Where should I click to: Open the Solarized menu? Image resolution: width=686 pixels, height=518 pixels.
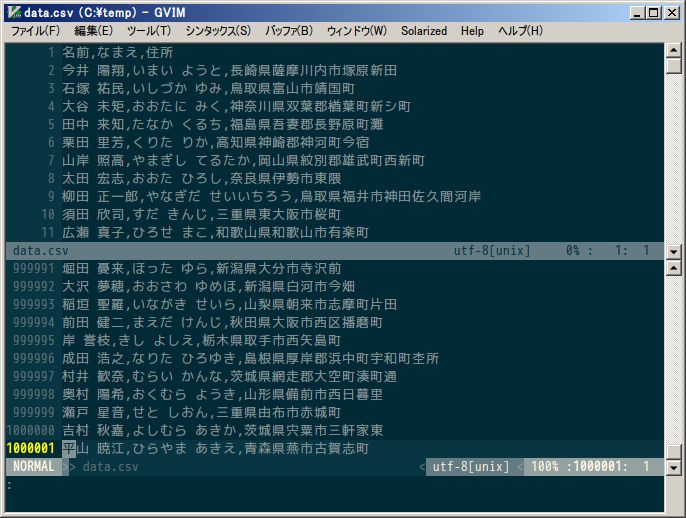[424, 31]
